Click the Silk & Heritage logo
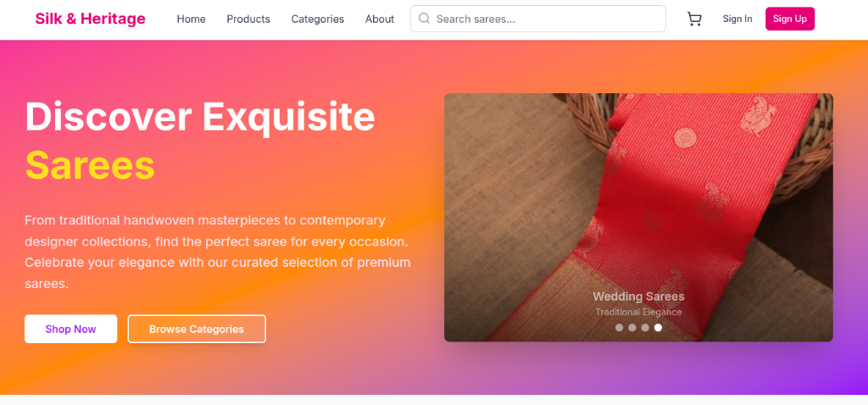Viewport: 868px width, 405px height. (x=90, y=19)
